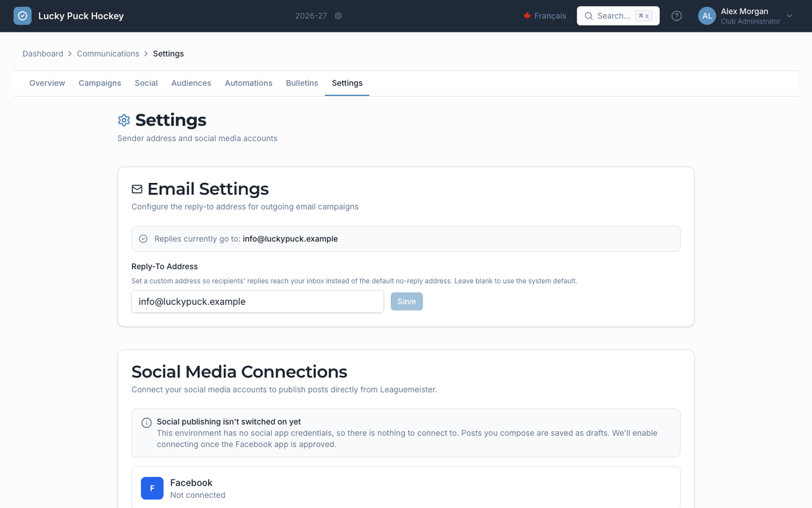Click the envelope icon beside Email Settings
The width and height of the screenshot is (812, 508).
[137, 189]
